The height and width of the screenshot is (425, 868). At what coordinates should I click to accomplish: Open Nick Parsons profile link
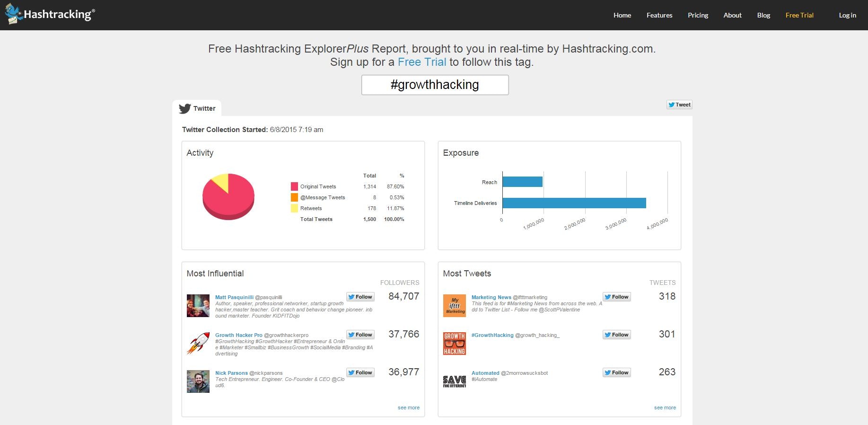tap(231, 373)
